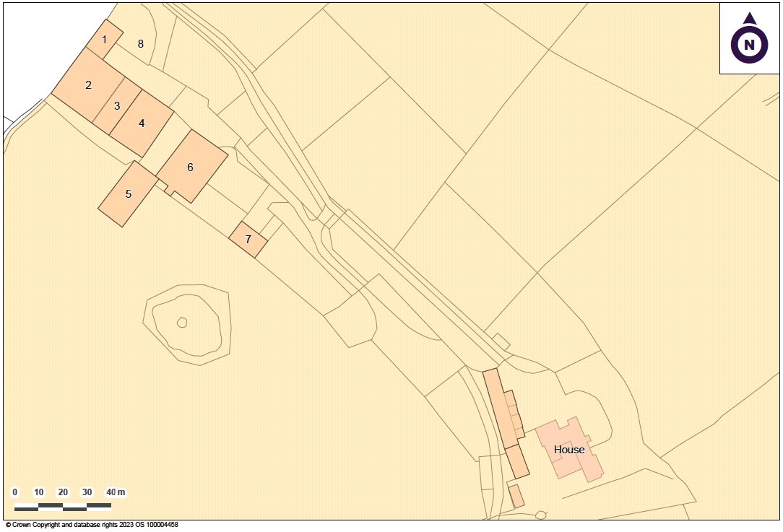Viewport: 783px width, 532px height.
Task: Click the north arrow compass symbol
Action: pyautogui.click(x=749, y=45)
